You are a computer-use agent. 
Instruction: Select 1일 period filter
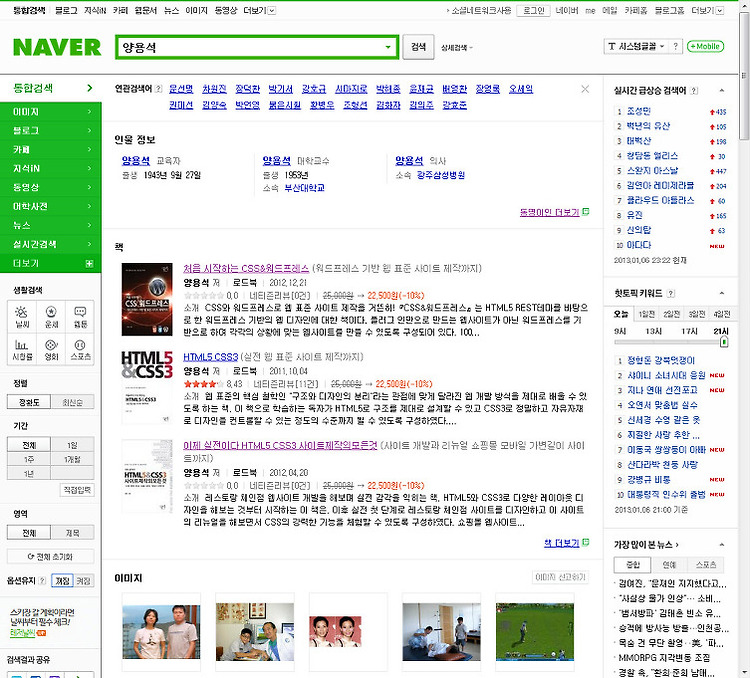coord(72,445)
